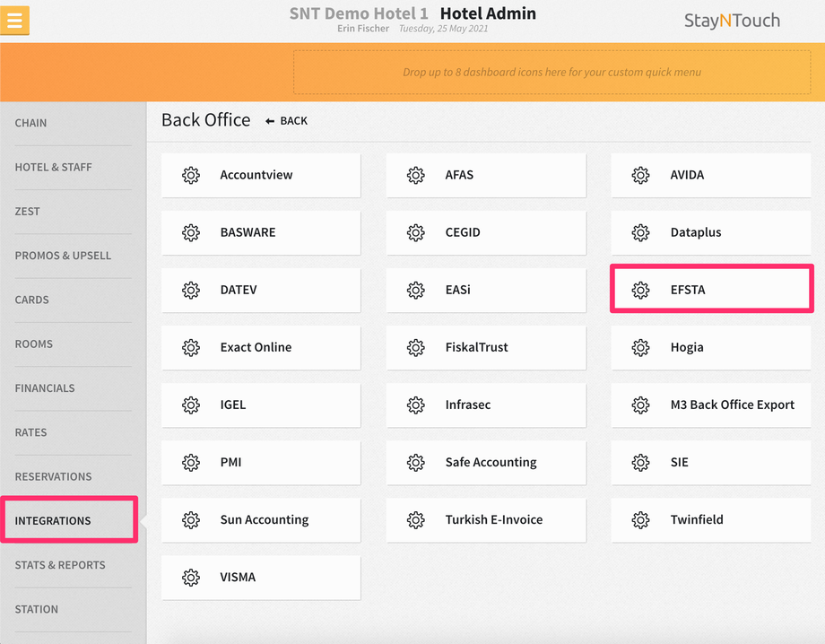Click the Safe Accounting gear icon

(416, 463)
